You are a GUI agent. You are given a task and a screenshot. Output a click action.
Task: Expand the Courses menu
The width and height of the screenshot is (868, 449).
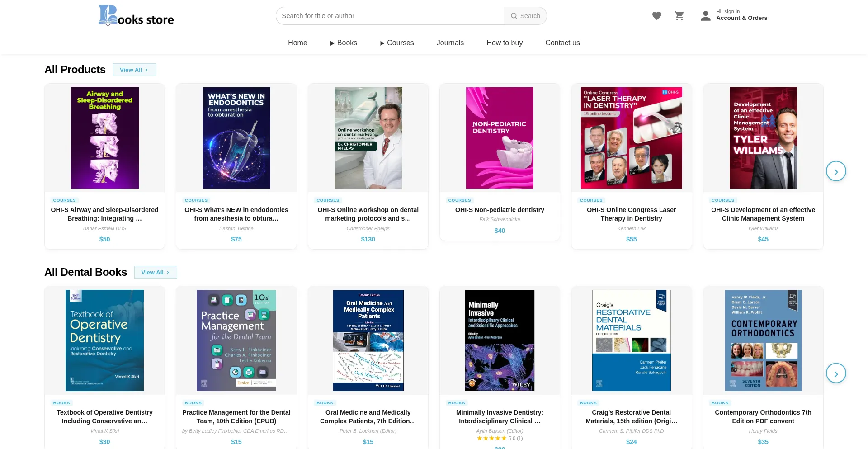pyautogui.click(x=397, y=43)
